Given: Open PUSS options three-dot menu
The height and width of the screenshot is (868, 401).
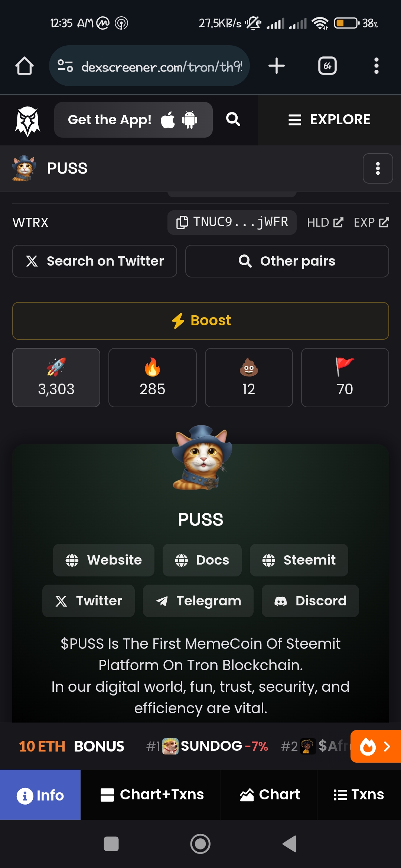Looking at the screenshot, I should coord(378,168).
